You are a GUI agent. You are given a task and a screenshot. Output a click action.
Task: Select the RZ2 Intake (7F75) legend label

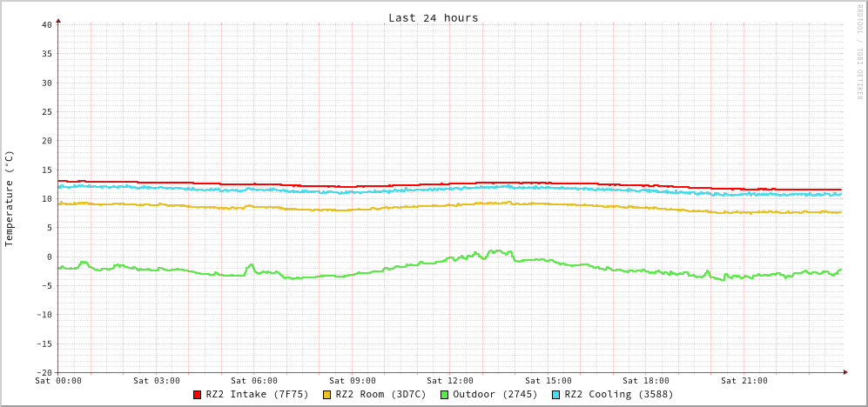pyautogui.click(x=257, y=394)
